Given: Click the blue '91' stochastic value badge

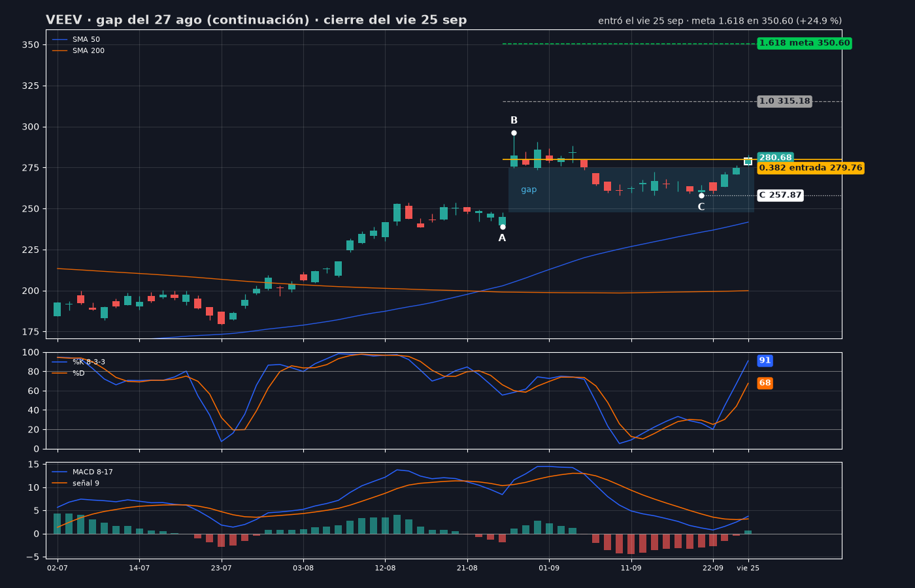Looking at the screenshot, I should (x=765, y=361).
